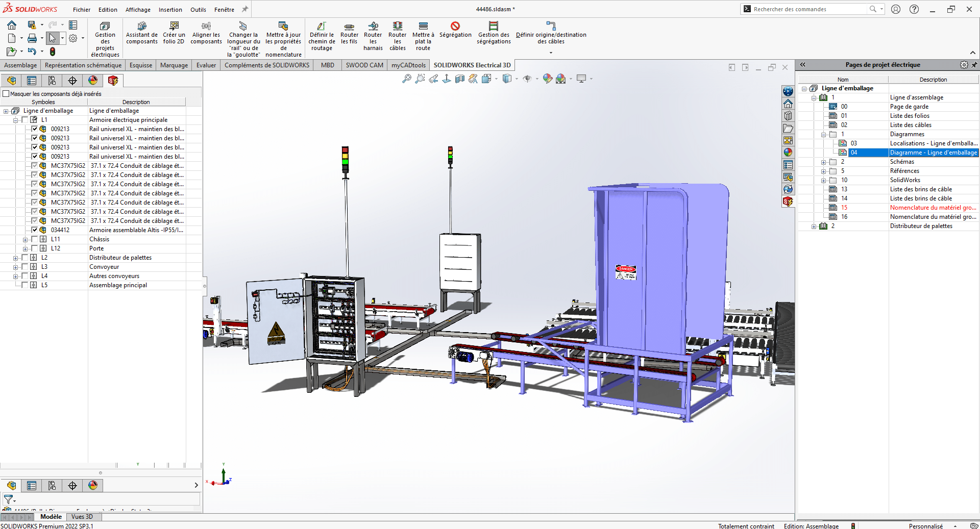Viewport: 980px width, 529px height.
Task: Select page 04 Diagramme - Ligne d'emballage
Action: click(x=913, y=153)
